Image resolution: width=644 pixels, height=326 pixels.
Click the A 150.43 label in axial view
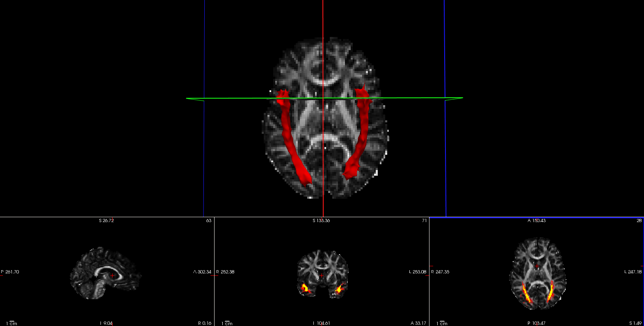coord(537,221)
